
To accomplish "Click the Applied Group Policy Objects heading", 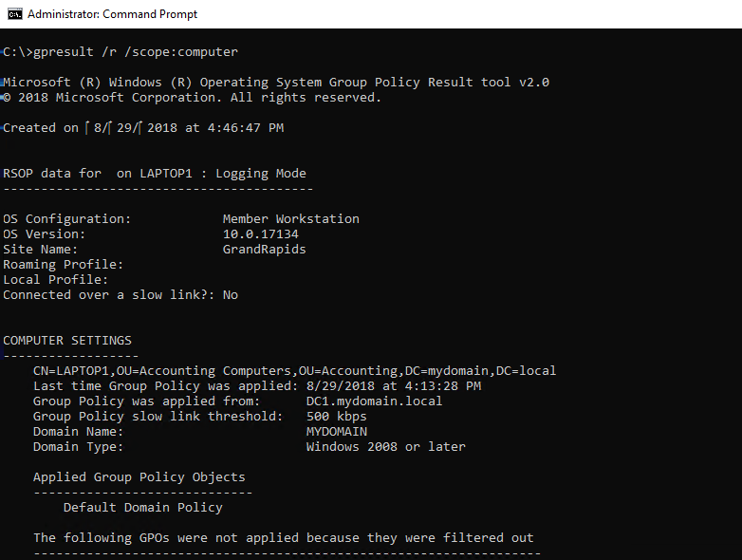I will 139,477.
